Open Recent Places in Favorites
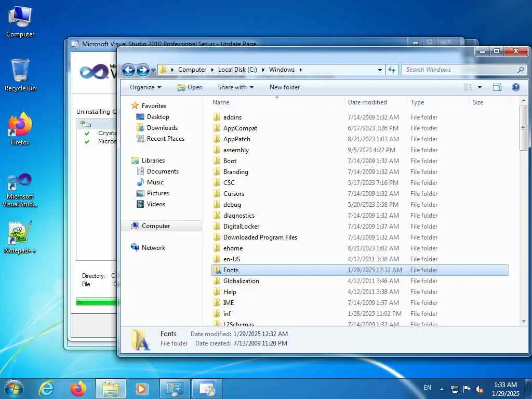 [x=166, y=138]
